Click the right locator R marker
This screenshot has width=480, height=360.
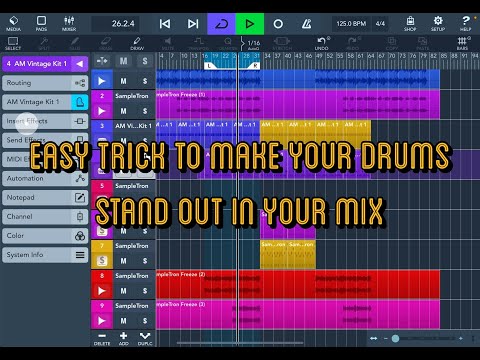click(x=255, y=66)
